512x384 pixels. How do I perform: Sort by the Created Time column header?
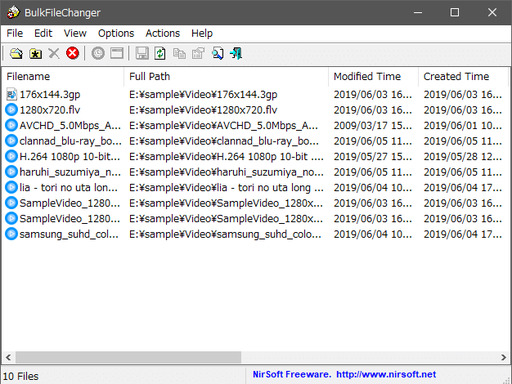[463, 76]
